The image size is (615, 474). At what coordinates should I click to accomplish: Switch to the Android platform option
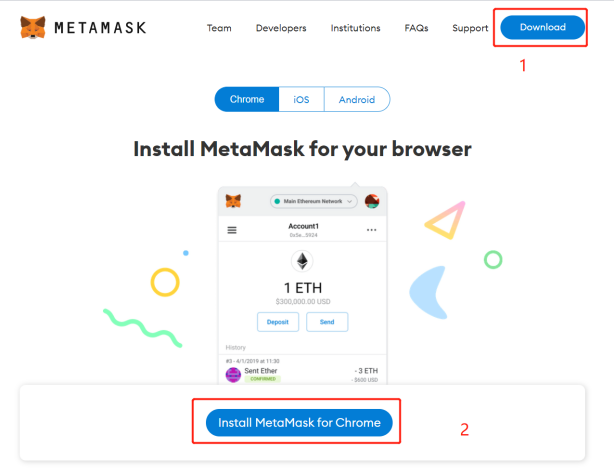(x=357, y=99)
